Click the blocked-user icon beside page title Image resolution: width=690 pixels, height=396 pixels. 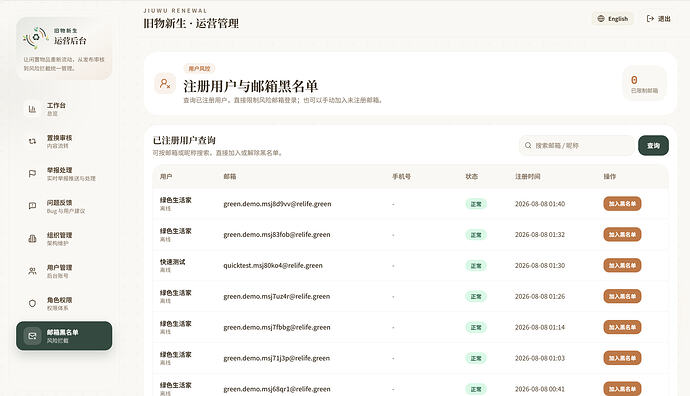click(x=165, y=83)
